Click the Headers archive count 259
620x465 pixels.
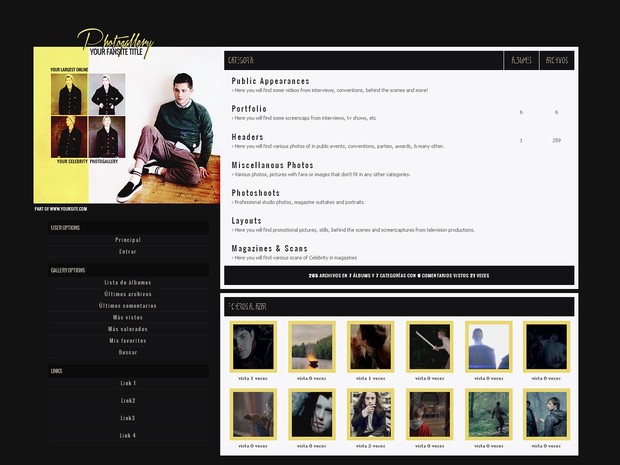556,140
